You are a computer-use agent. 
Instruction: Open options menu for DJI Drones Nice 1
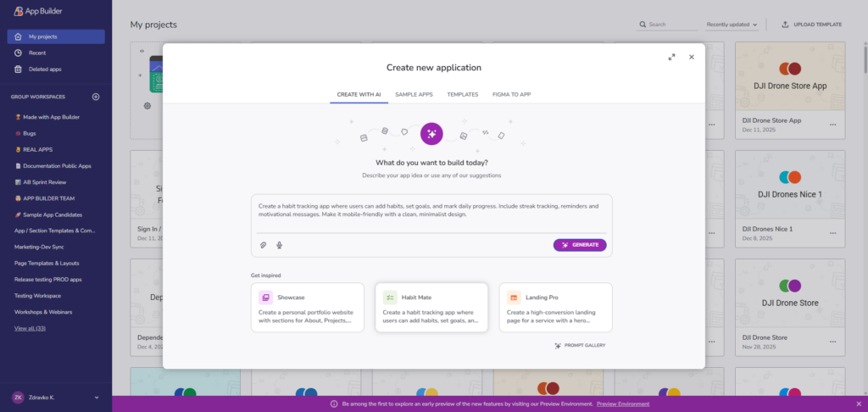point(832,233)
